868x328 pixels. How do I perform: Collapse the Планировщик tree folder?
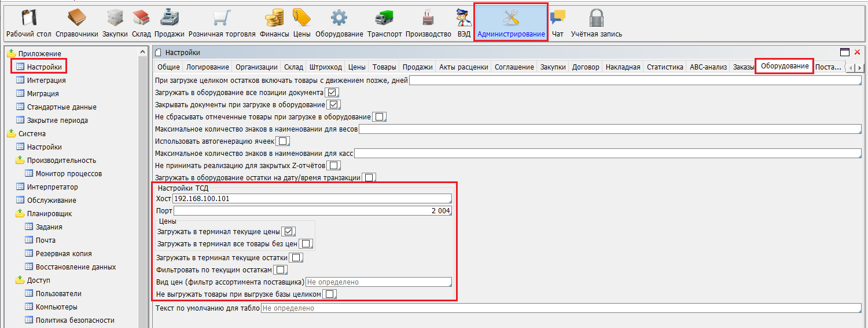pos(21,214)
